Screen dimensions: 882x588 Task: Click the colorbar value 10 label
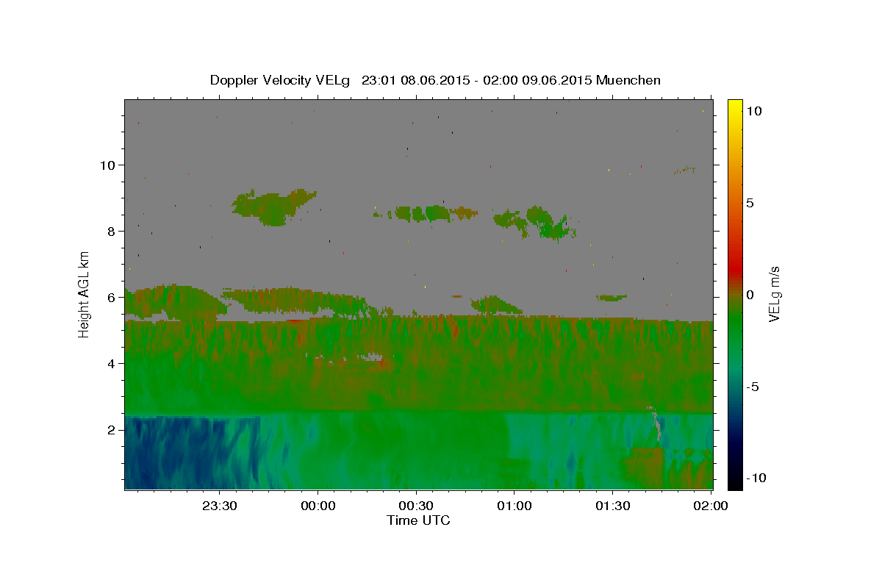tap(754, 110)
